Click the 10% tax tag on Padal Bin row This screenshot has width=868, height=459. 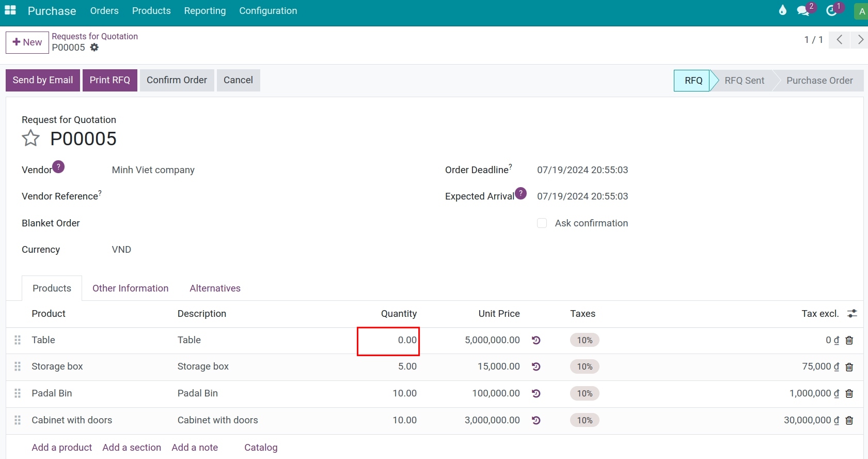585,393
